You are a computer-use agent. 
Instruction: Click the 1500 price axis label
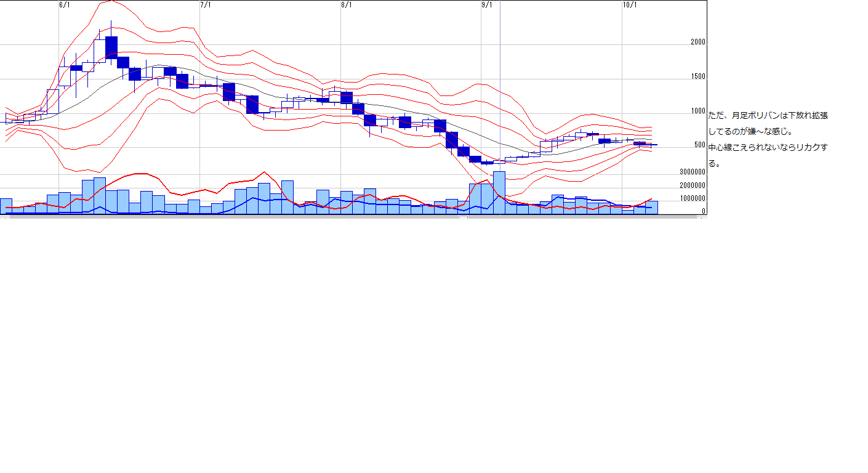(x=698, y=77)
